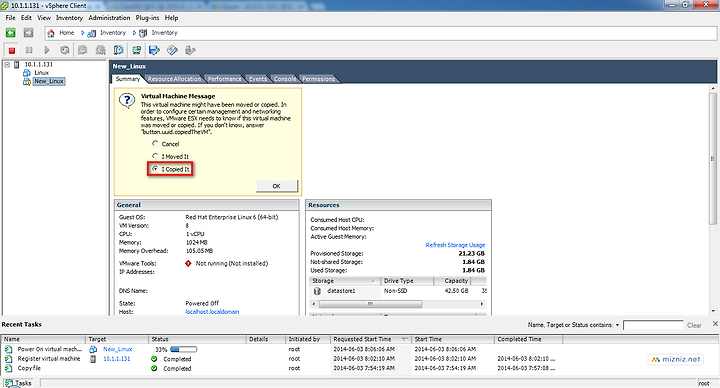Click the Refresh Storage Usage link
This screenshot has height=388, width=720.
click(x=455, y=245)
